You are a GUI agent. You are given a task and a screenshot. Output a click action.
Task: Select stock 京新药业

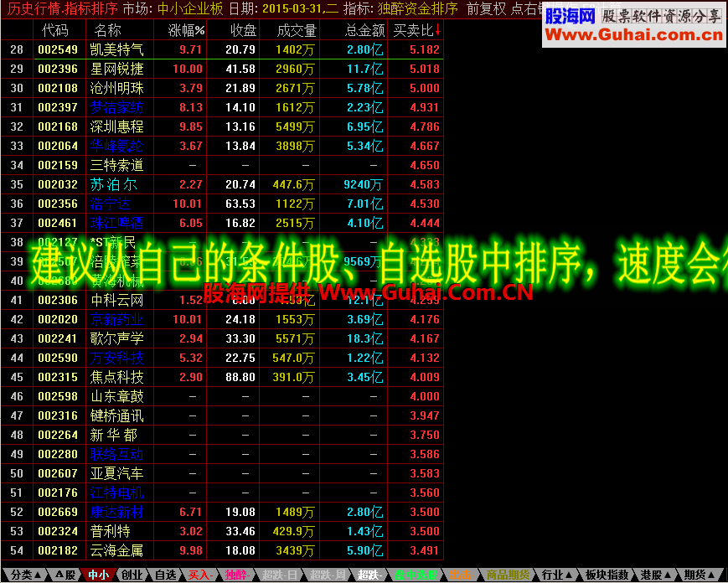click(117, 319)
